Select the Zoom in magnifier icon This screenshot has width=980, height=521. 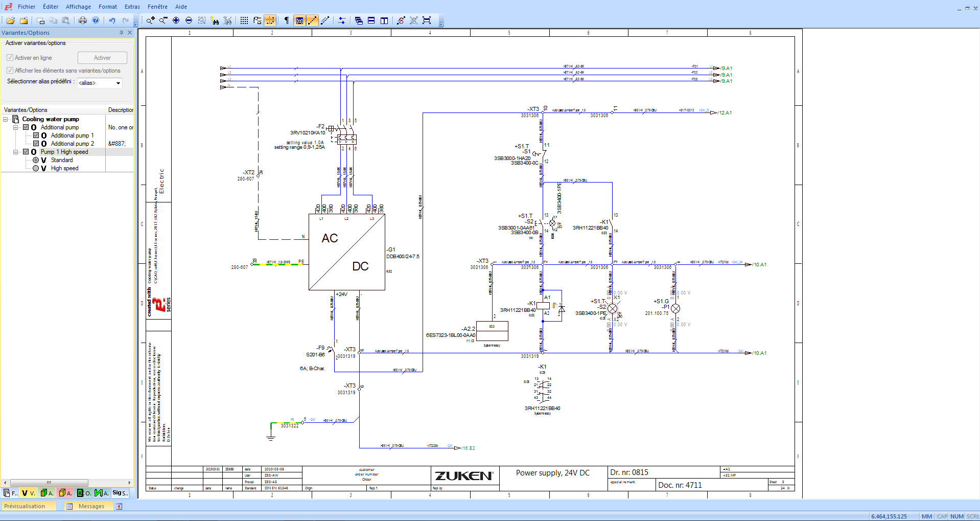coord(151,20)
